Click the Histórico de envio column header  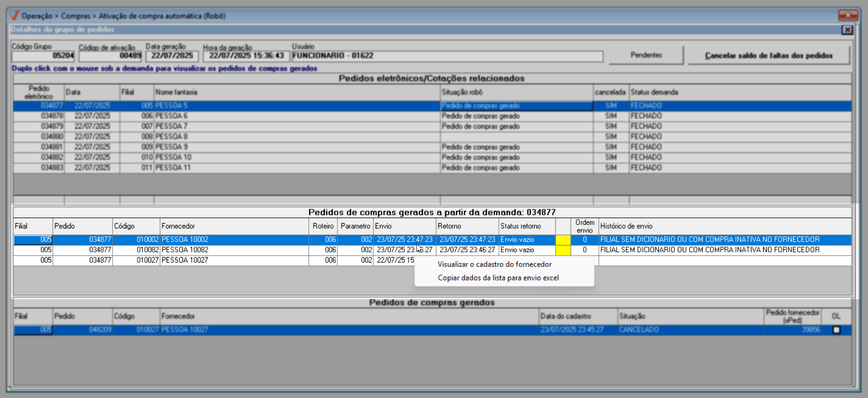(x=724, y=226)
